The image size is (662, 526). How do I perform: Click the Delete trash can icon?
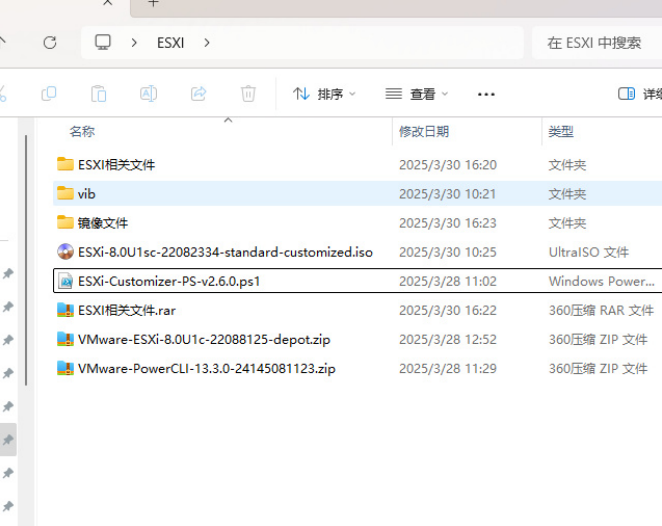click(x=248, y=94)
